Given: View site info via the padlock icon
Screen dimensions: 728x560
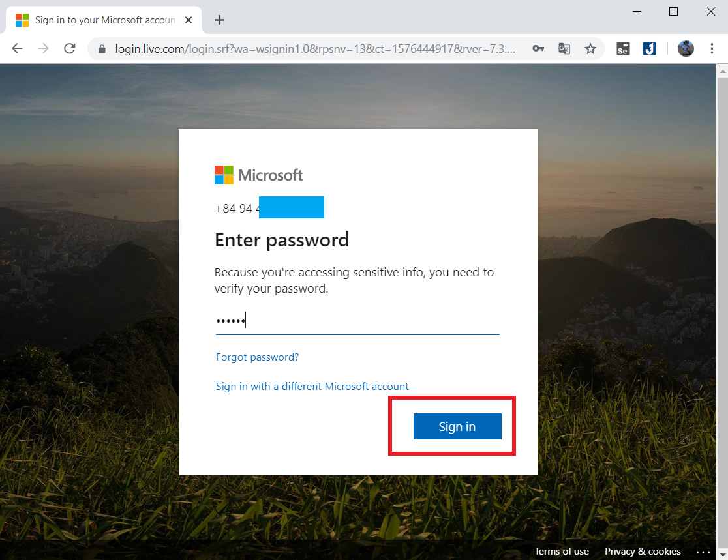Looking at the screenshot, I should 102,49.
